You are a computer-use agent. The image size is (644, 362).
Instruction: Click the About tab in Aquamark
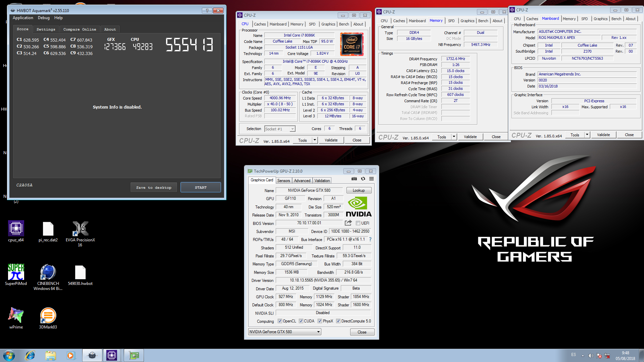[x=110, y=29]
